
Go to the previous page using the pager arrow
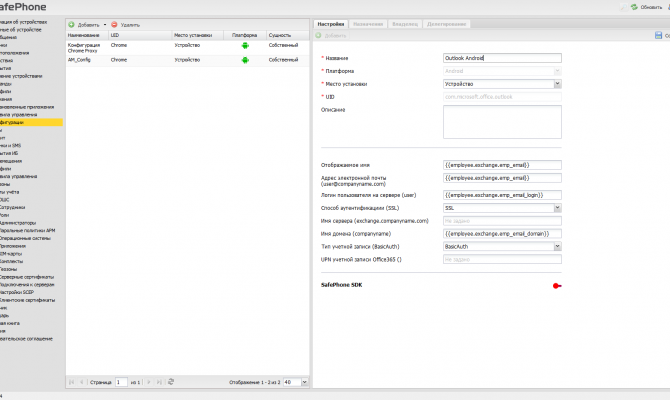coord(82,382)
